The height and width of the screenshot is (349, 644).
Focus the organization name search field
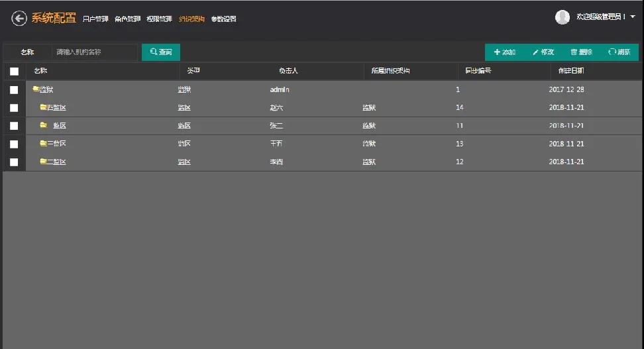[95, 52]
